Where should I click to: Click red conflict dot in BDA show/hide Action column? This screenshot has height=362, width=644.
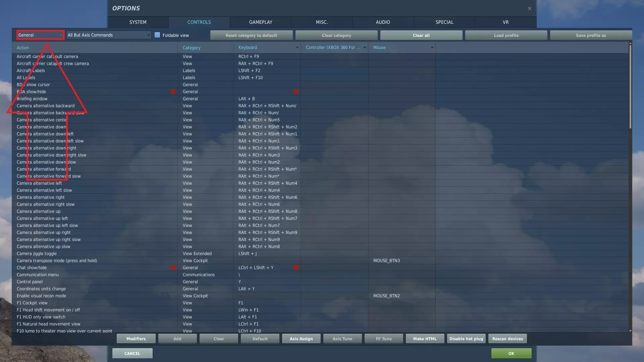(x=173, y=92)
